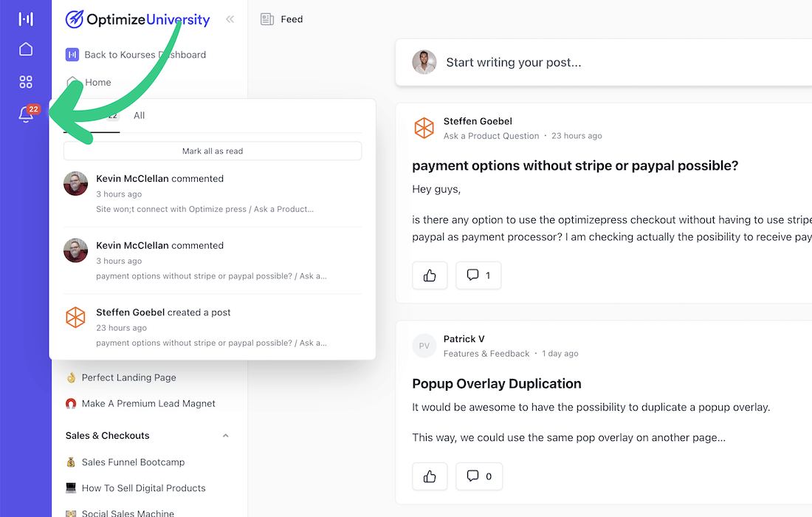The height and width of the screenshot is (517, 812).
Task: Switch to the All notifications tab
Action: click(x=140, y=115)
